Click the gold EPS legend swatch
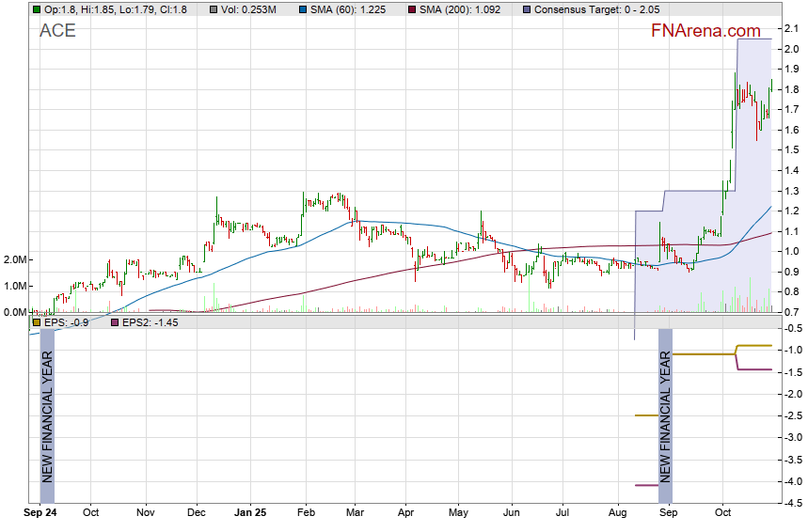 pyautogui.click(x=36, y=322)
